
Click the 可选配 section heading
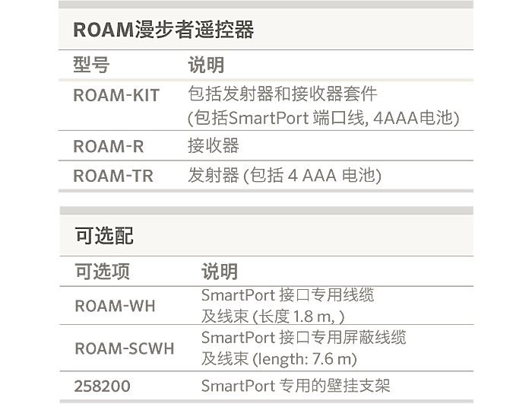pyautogui.click(x=104, y=236)
